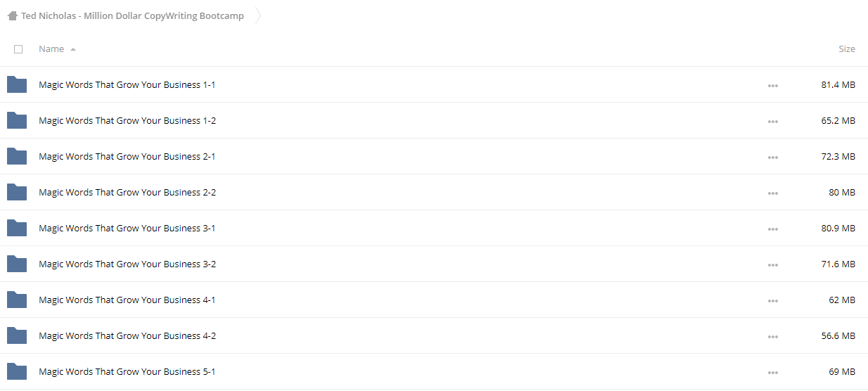Image resolution: width=868 pixels, height=391 pixels.
Task: Open more options for Business 3-1
Action: coord(773,229)
